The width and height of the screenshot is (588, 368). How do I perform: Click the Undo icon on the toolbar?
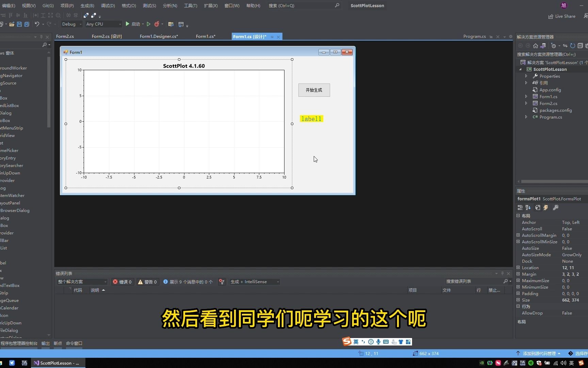37,24
